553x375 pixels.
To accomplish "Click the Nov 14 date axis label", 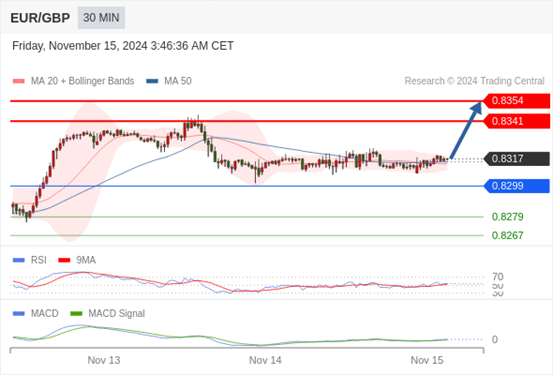I will click(265, 360).
